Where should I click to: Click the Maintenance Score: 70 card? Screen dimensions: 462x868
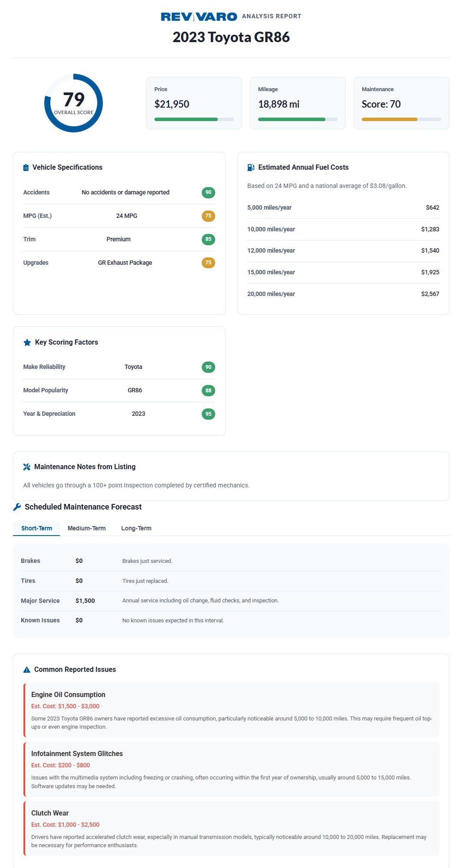(x=401, y=103)
